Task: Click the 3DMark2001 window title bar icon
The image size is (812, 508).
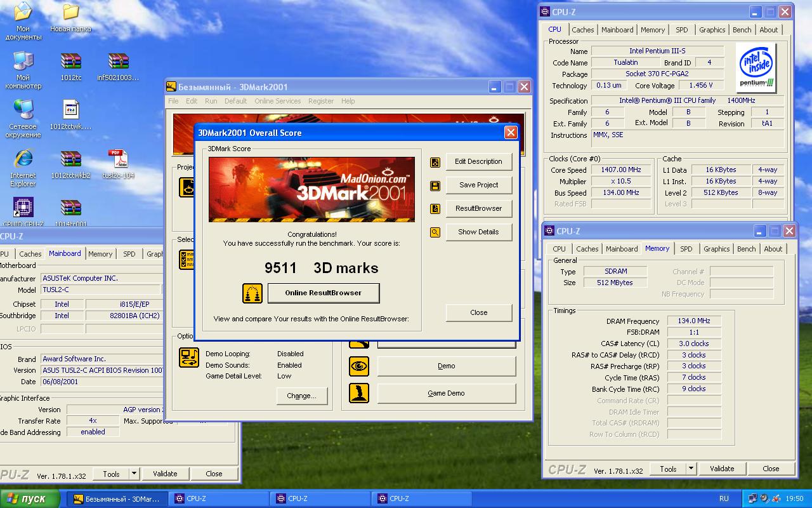Action: (171, 87)
